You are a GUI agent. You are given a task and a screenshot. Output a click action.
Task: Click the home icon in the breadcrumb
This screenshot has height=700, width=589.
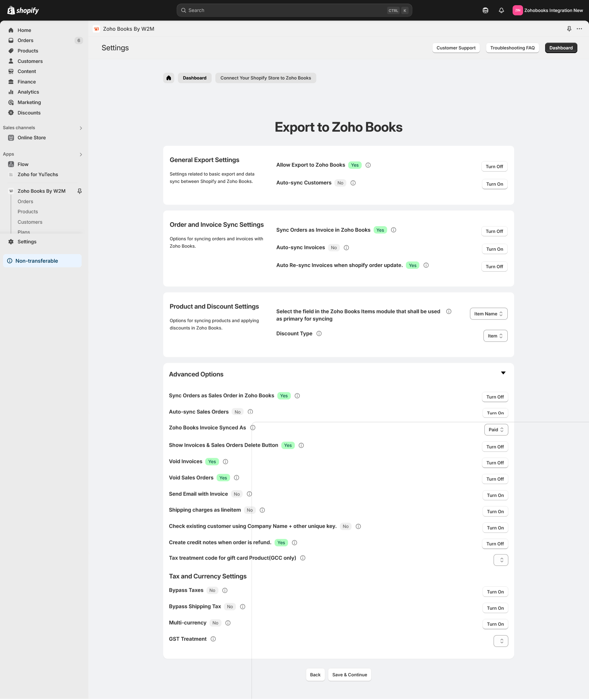169,78
